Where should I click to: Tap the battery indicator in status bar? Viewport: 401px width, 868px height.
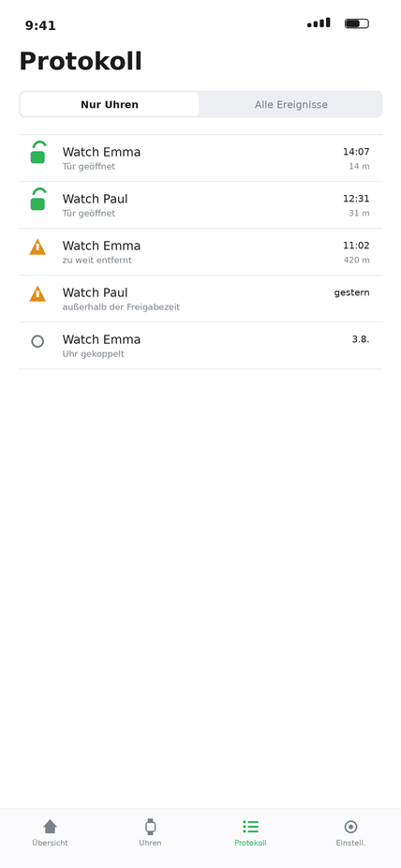pyautogui.click(x=357, y=23)
